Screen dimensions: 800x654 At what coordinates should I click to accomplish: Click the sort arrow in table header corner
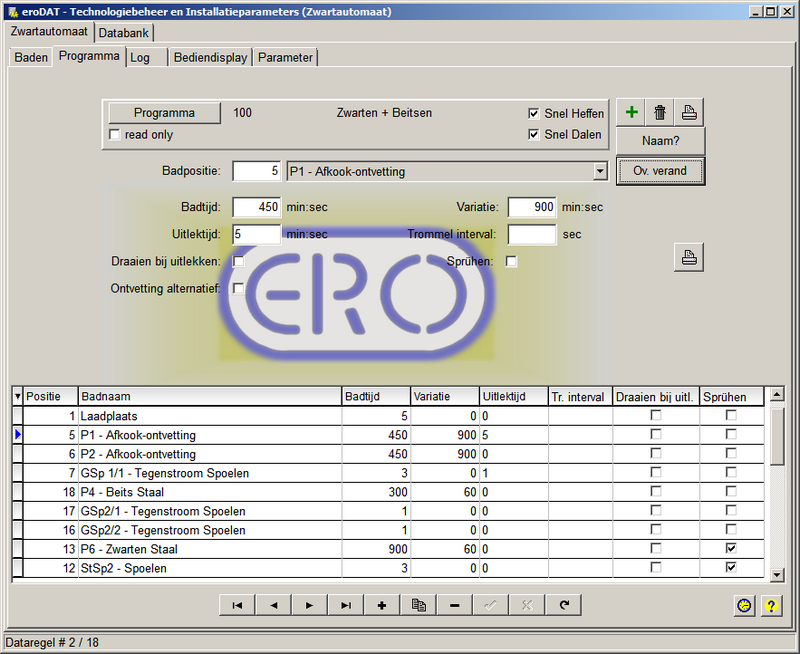pyautogui.click(x=17, y=397)
